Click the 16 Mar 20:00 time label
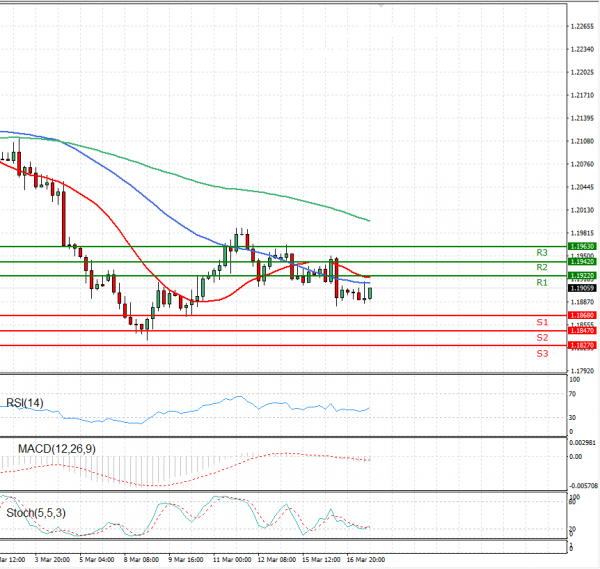Viewport: 600px width, 569px height. click(x=365, y=560)
